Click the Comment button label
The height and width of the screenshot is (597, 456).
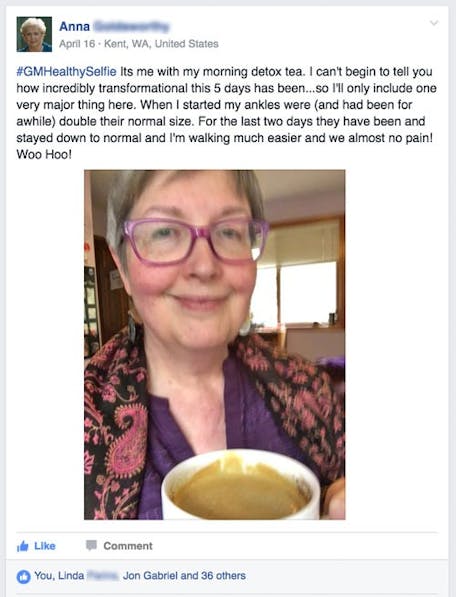click(128, 546)
